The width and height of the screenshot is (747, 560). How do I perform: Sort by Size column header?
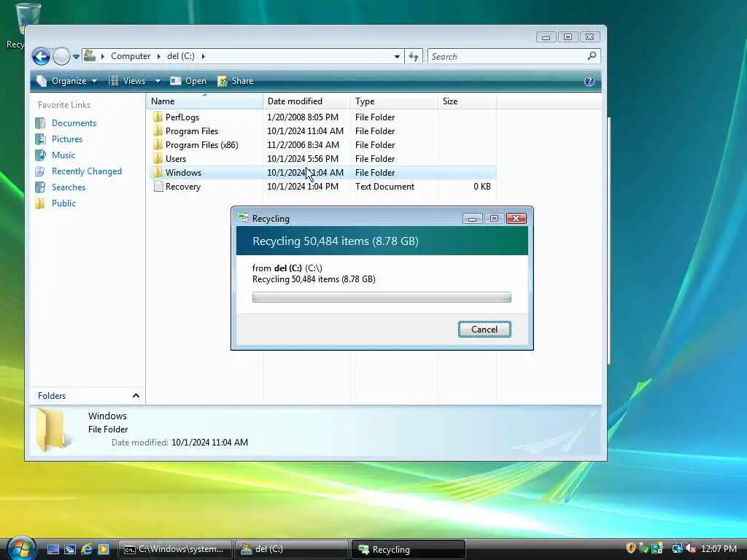tap(467, 101)
